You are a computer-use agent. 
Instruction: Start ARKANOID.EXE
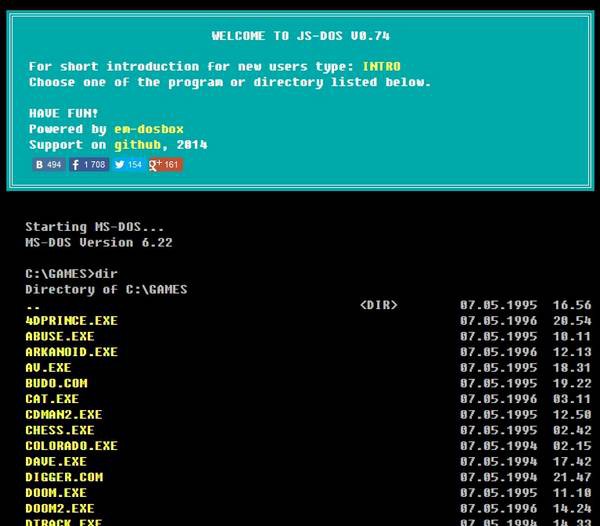tap(71, 352)
